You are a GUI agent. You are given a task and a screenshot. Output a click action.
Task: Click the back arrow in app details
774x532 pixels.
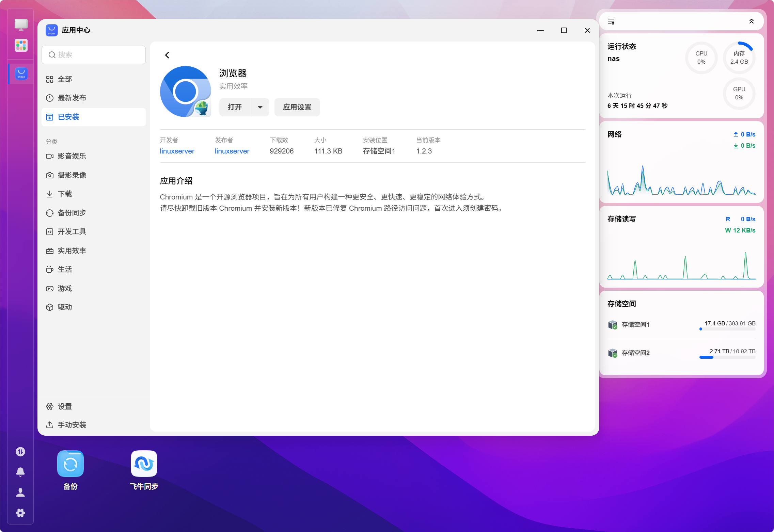[167, 55]
